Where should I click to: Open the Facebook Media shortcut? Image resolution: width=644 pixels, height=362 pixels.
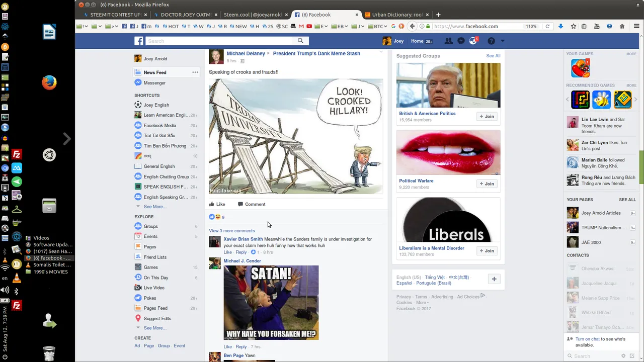coord(155,125)
